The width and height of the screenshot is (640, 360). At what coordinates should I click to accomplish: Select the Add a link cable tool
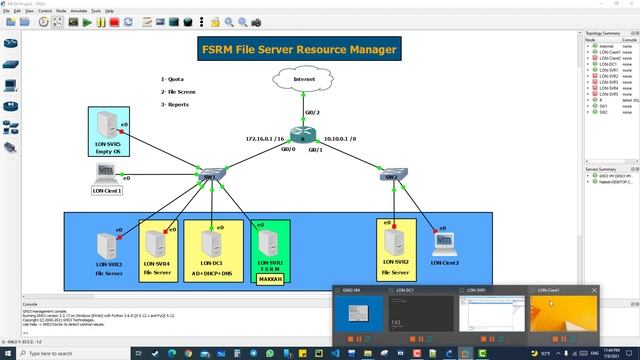pyautogui.click(x=11, y=147)
